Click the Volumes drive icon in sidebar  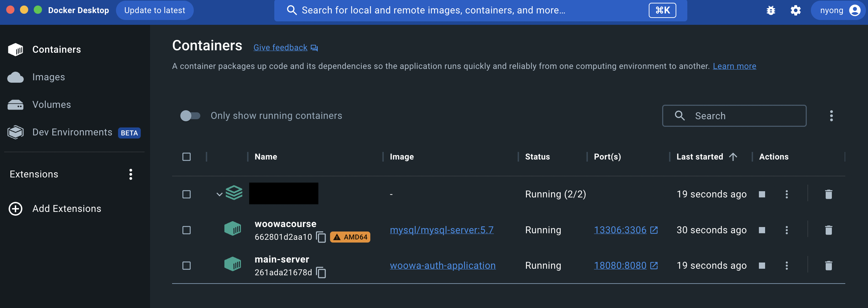[x=15, y=105]
